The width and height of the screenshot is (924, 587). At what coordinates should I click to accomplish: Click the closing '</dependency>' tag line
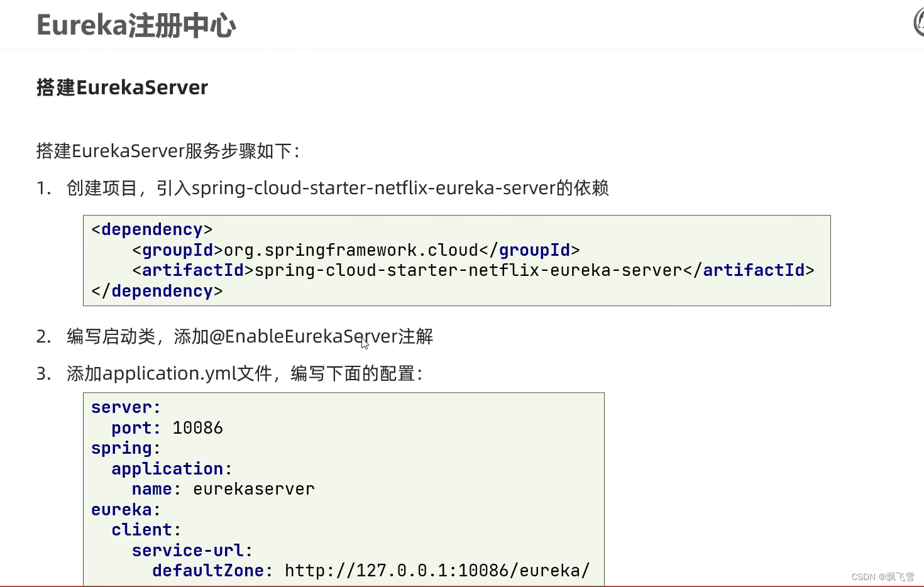(x=157, y=291)
